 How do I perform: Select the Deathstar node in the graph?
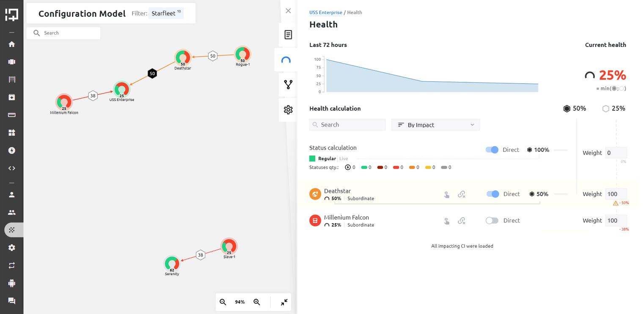coord(183,57)
